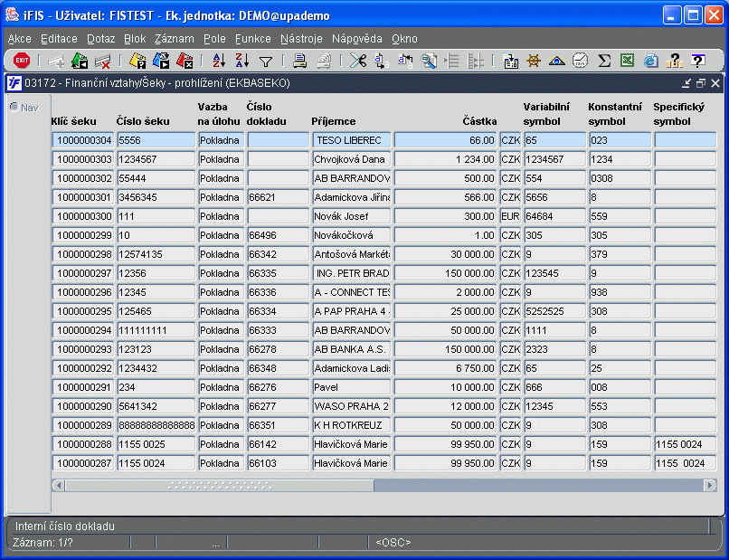Click the Konstantní symbol field 938
Viewport: 729px width, 560px height.
click(620, 292)
